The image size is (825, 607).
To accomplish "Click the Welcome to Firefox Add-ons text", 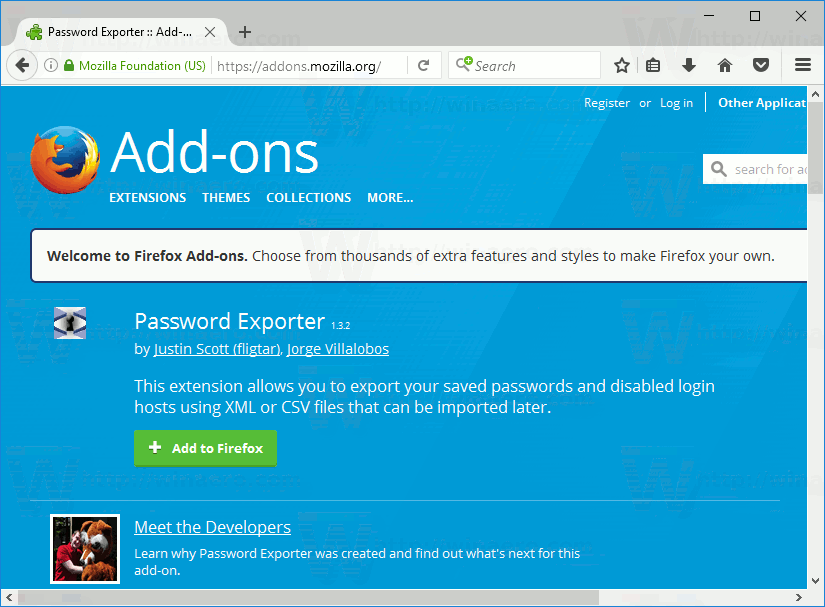I will pyautogui.click(x=147, y=256).
